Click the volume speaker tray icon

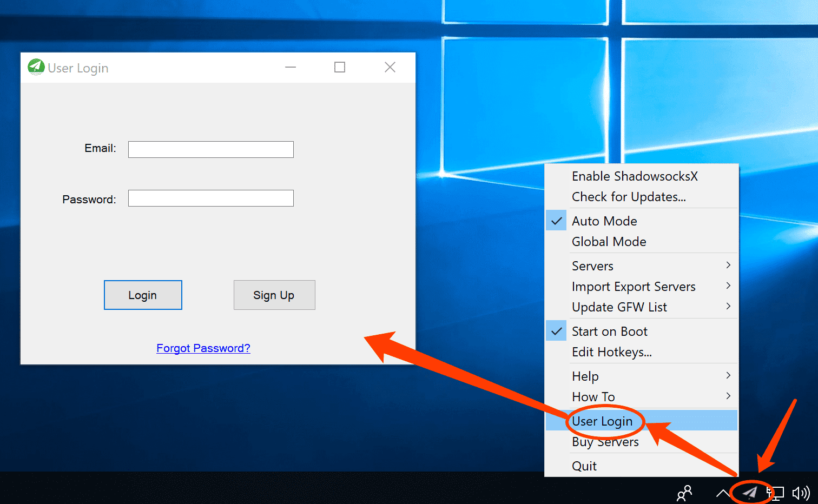point(801,493)
